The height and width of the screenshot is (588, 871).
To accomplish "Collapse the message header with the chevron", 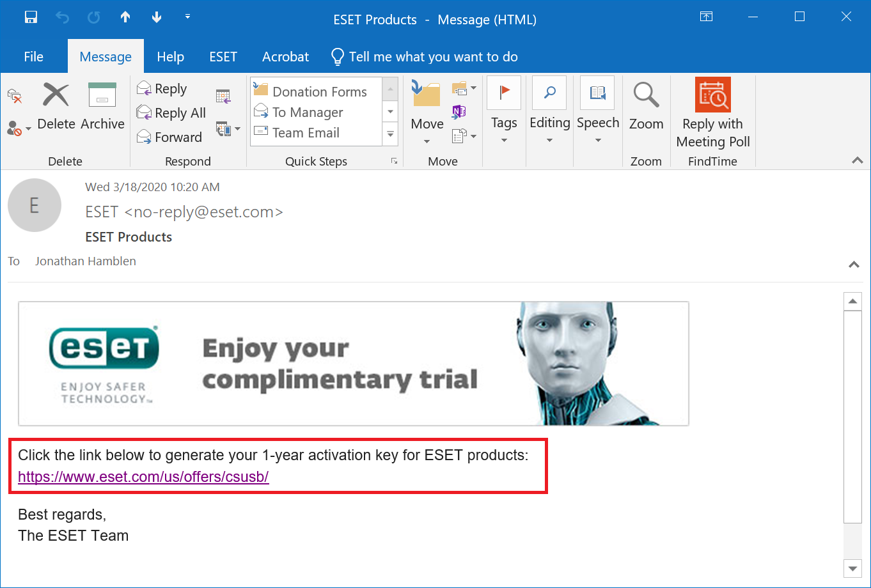I will 854,264.
